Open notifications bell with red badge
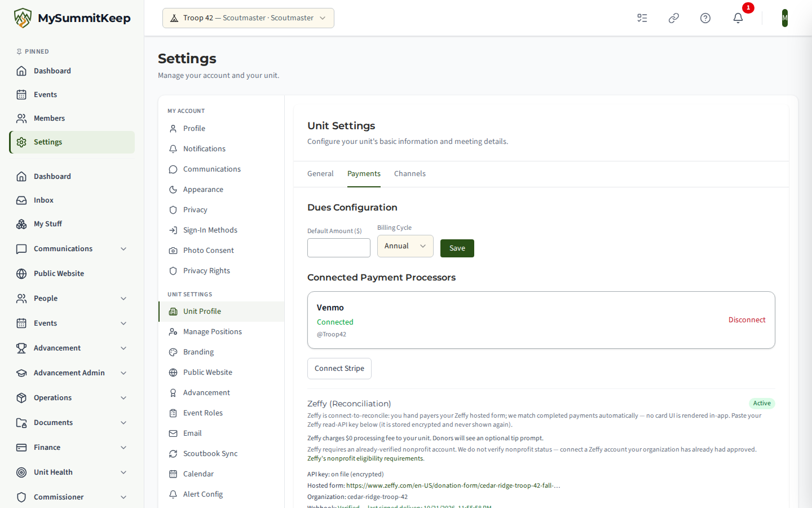This screenshot has width=812, height=508. (x=738, y=18)
